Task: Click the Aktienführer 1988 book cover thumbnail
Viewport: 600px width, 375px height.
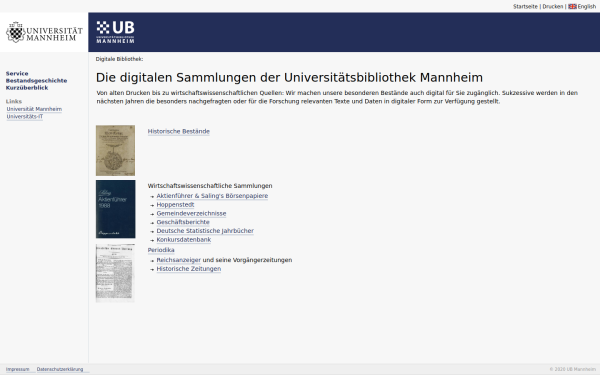Action: (x=115, y=209)
